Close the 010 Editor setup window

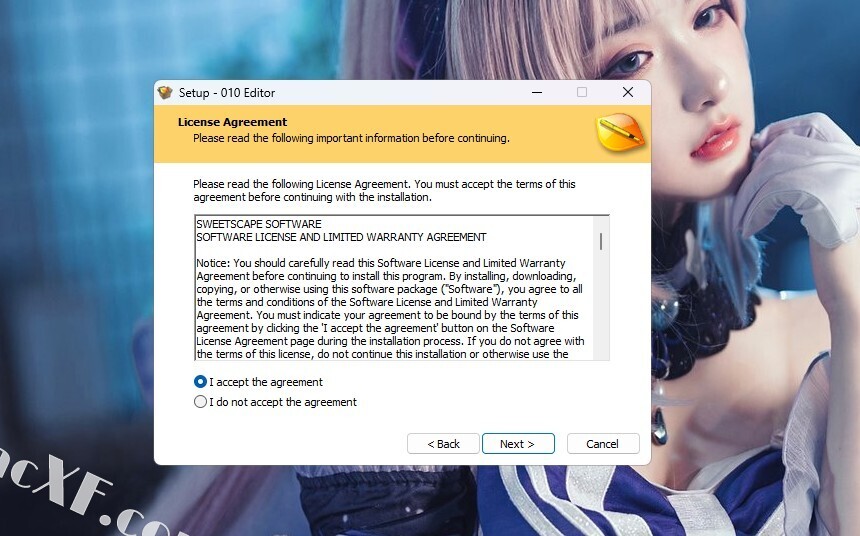click(x=628, y=92)
